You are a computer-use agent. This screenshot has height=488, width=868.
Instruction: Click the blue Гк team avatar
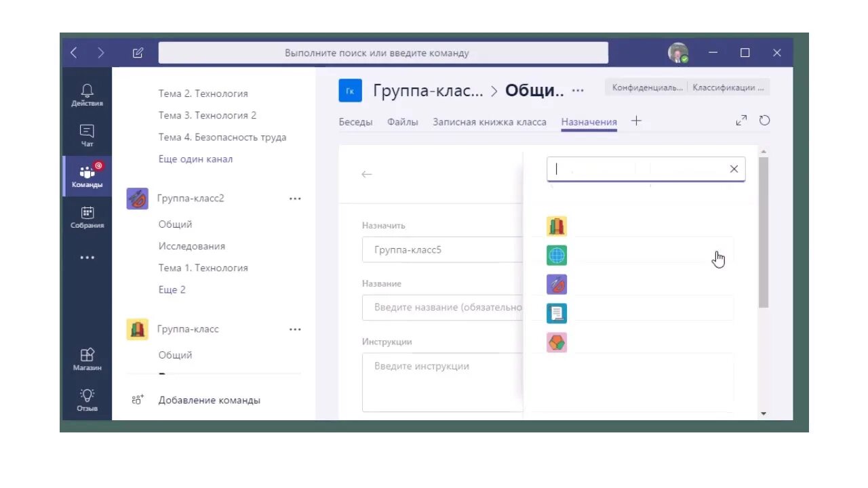pyautogui.click(x=350, y=90)
